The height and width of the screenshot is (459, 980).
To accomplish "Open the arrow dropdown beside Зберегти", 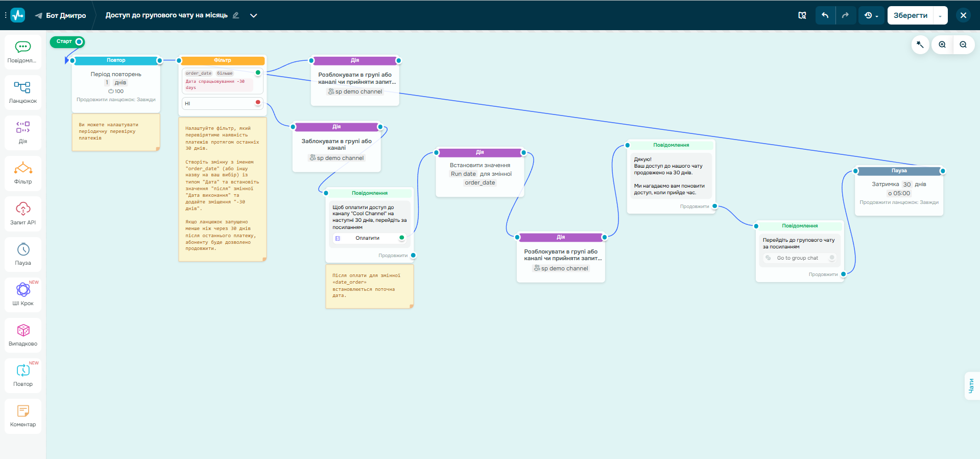I will [x=940, y=15].
